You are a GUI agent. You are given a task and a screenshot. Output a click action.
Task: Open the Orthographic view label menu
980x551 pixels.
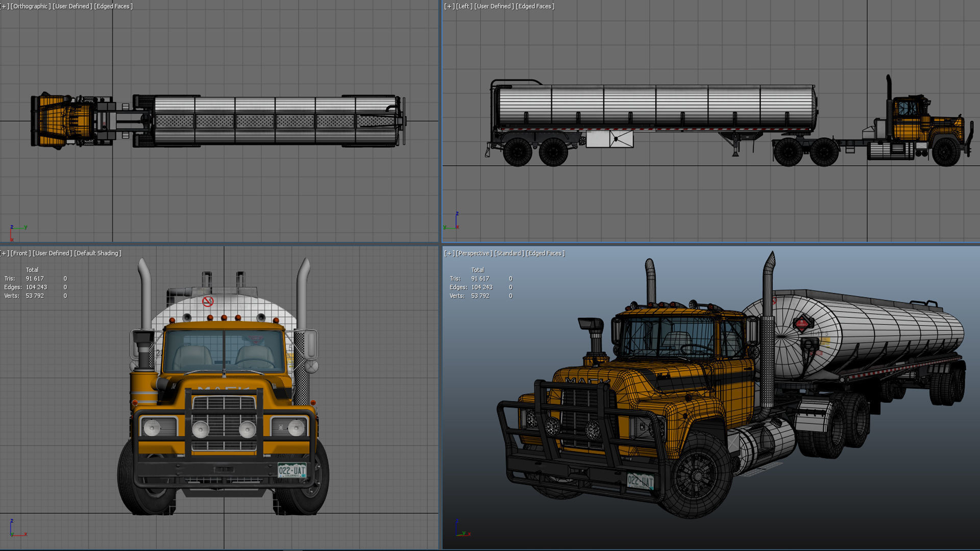pyautogui.click(x=31, y=6)
